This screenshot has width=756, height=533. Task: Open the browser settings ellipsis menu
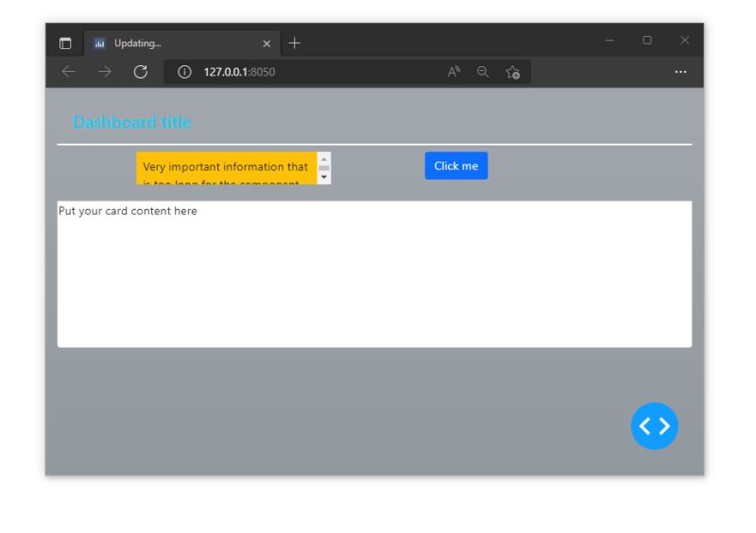(x=680, y=72)
